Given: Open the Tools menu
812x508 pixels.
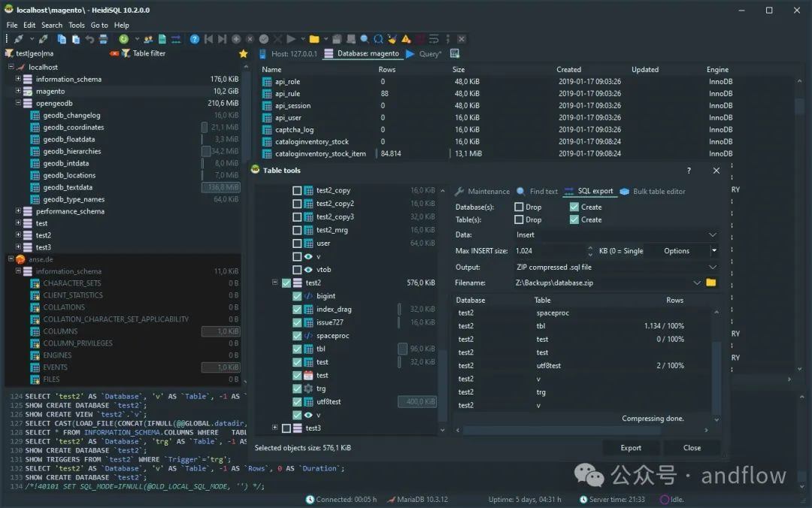Looking at the screenshot, I should click(x=77, y=25).
